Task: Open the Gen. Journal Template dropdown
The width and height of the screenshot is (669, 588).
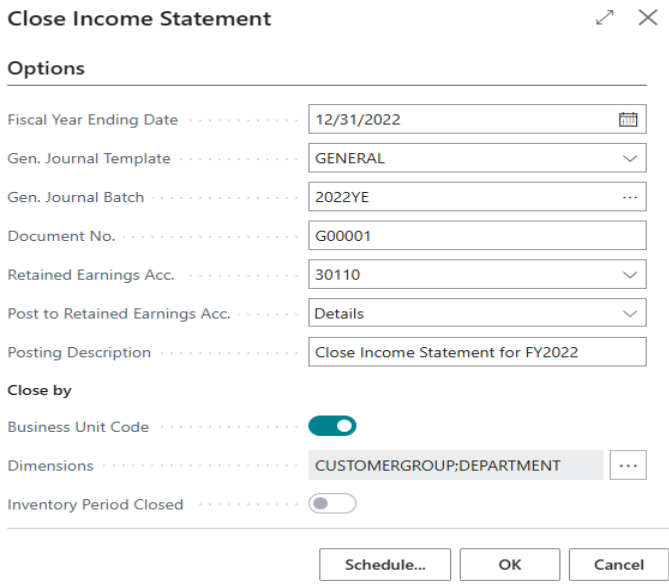Action: tap(628, 158)
